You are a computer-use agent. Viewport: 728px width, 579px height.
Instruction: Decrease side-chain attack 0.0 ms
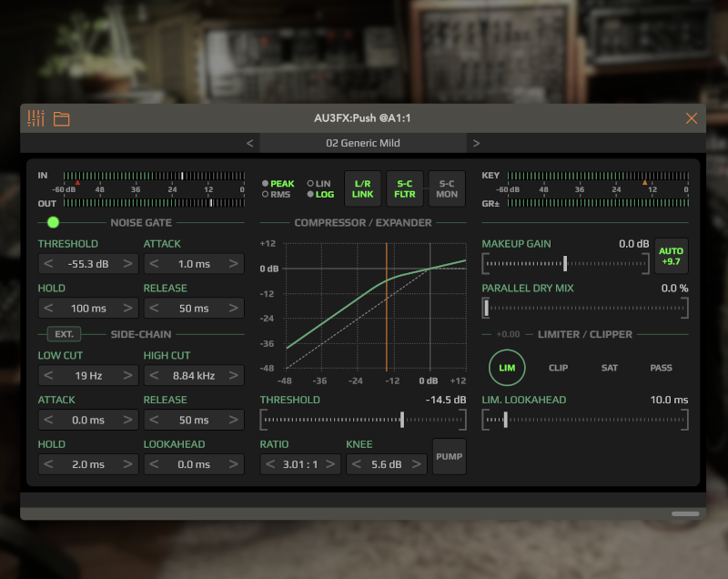48,420
